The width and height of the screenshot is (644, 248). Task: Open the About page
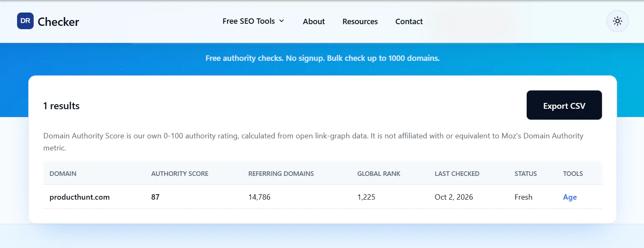click(x=314, y=22)
